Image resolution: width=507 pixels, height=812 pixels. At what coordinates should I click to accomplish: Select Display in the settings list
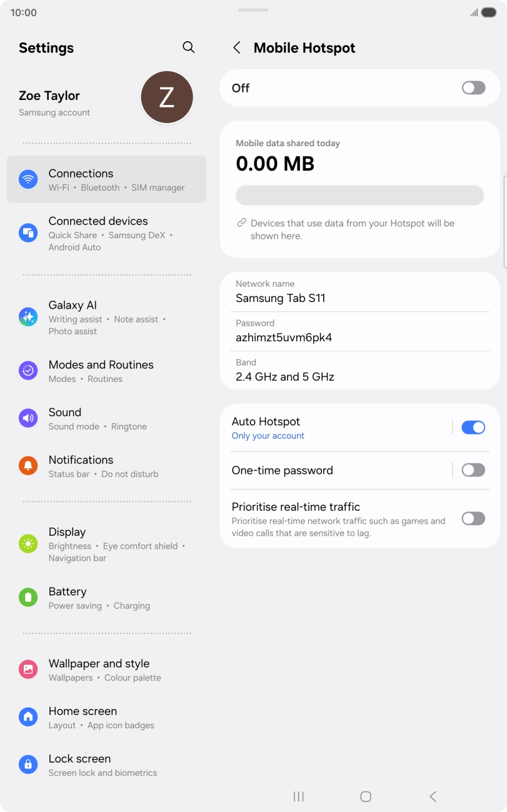click(106, 544)
